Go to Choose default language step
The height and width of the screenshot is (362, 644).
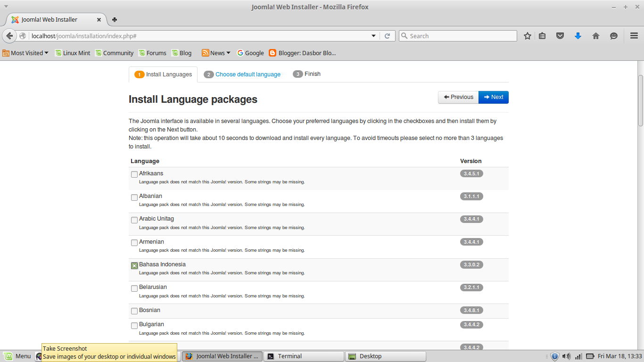point(242,74)
